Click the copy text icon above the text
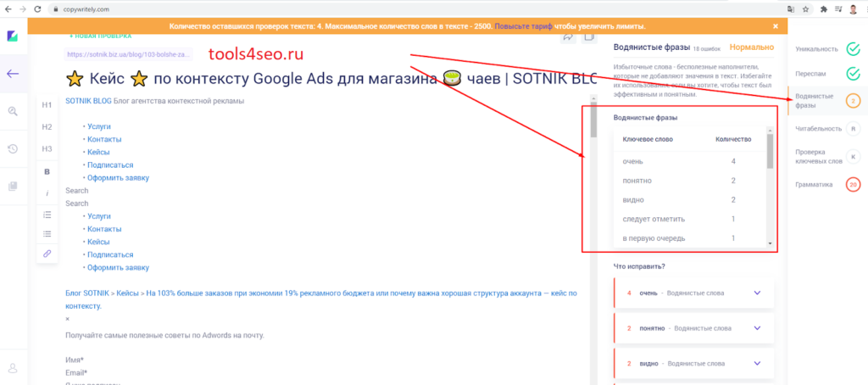The height and width of the screenshot is (385, 868). [x=590, y=36]
